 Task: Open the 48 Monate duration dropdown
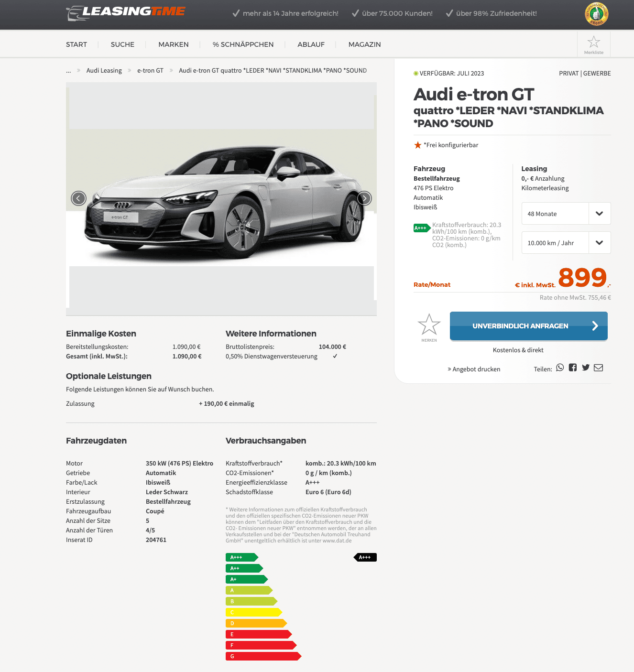566,214
